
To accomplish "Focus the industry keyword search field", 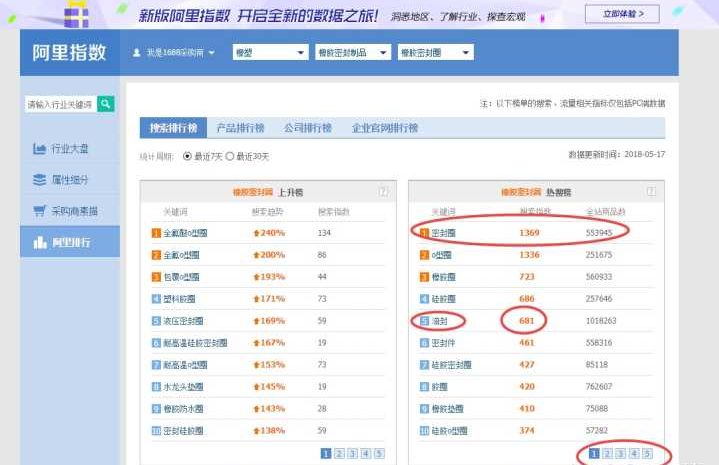I will pyautogui.click(x=61, y=104).
